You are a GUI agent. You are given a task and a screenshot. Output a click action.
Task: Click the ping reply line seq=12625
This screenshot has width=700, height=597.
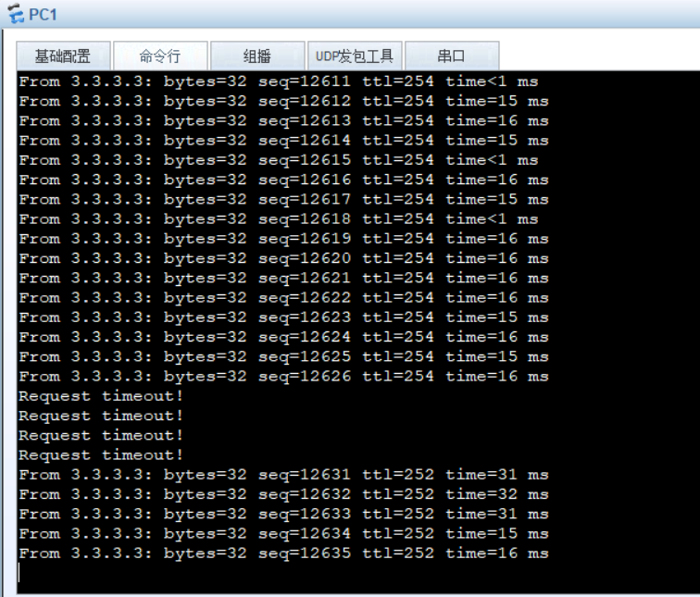pos(283,356)
